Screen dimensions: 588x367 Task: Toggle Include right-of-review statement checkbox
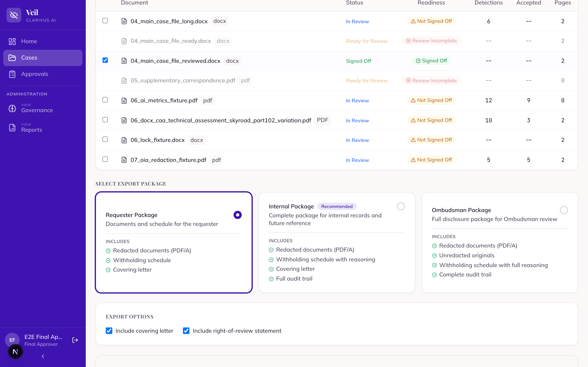coord(186,331)
